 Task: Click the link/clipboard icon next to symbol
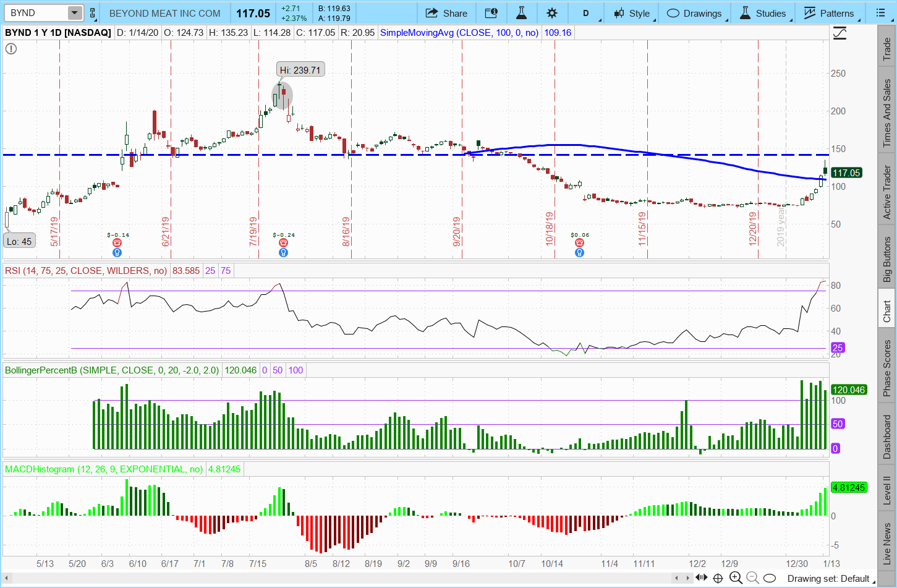click(x=93, y=13)
